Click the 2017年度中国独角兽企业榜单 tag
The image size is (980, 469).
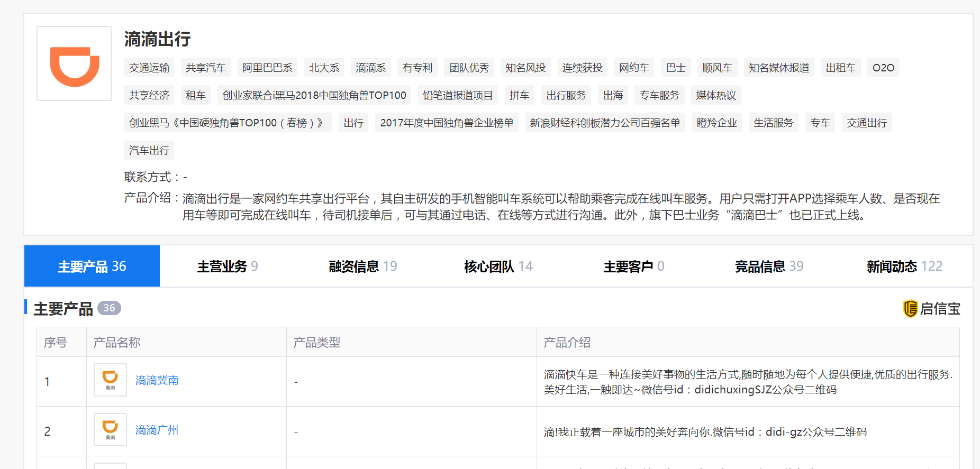447,123
